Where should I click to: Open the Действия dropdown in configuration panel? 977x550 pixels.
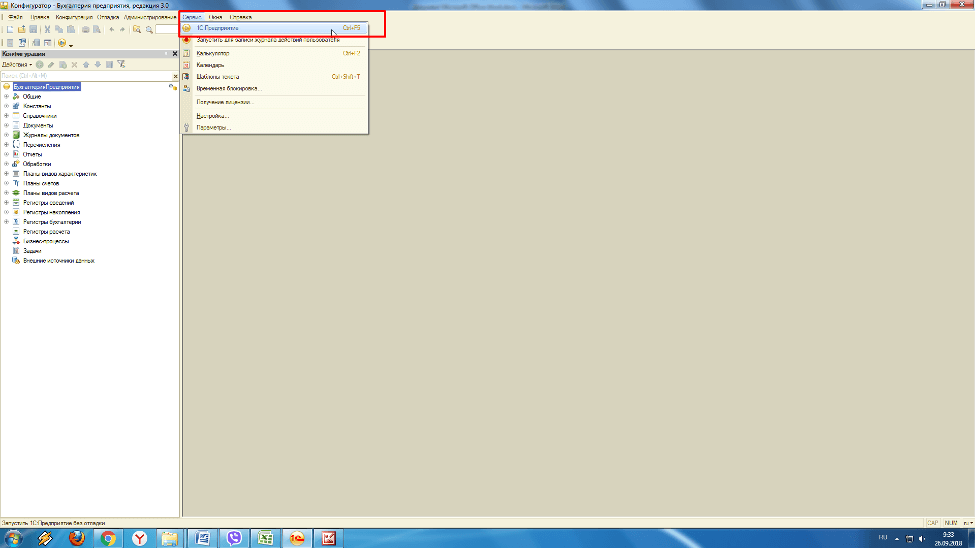(x=16, y=64)
